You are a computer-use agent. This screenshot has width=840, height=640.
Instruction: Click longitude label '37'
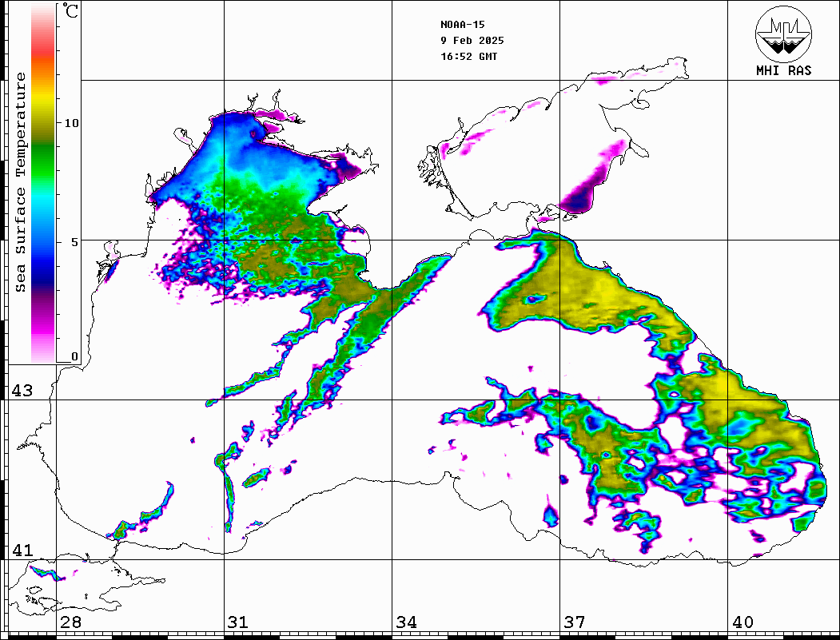[575, 622]
